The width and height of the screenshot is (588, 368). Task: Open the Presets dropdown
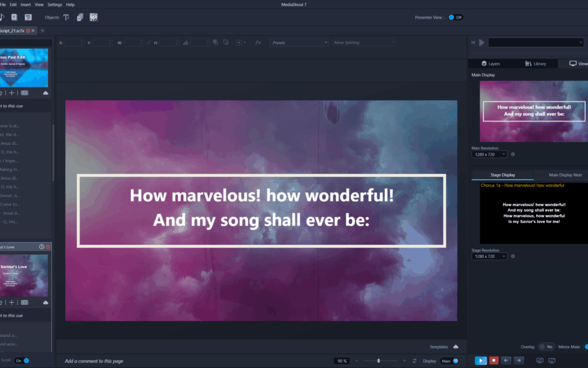299,43
